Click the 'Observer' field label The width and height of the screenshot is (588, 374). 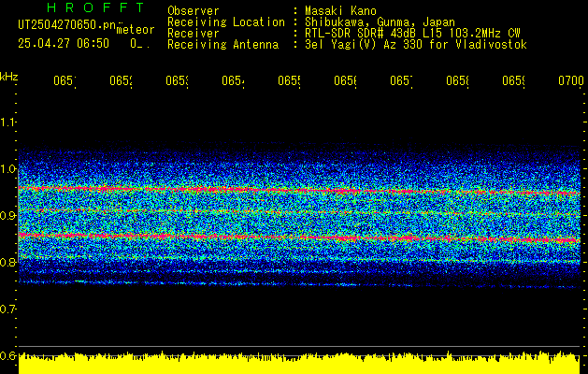coord(194,11)
